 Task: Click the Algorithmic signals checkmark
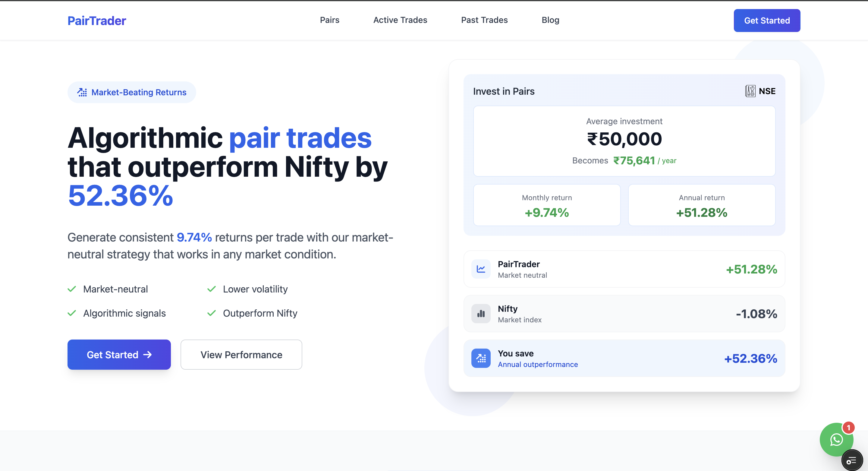tap(72, 313)
